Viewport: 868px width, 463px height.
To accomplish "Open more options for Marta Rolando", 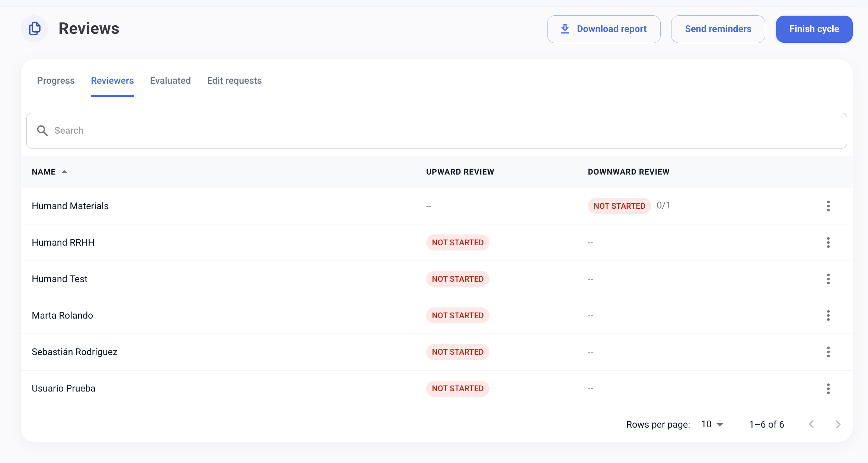I will (828, 315).
